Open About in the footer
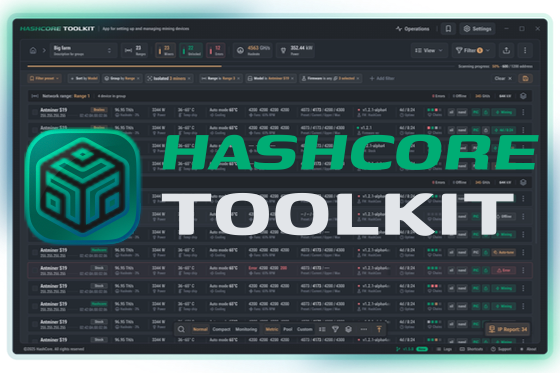 [528, 349]
